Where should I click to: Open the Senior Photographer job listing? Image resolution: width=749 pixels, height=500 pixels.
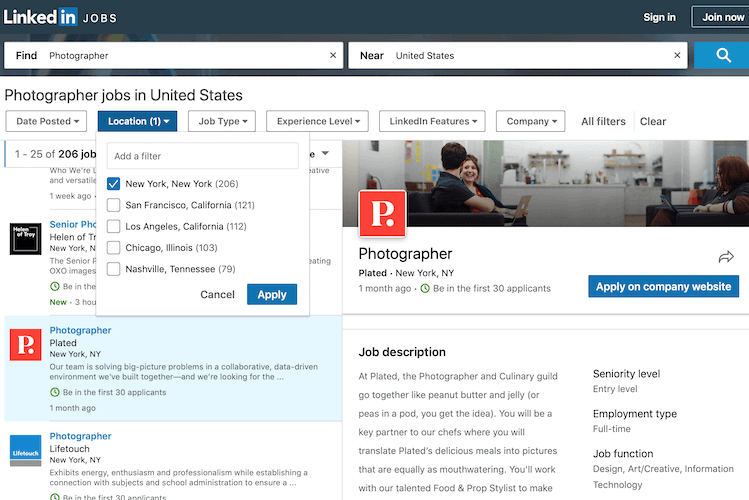pos(73,224)
